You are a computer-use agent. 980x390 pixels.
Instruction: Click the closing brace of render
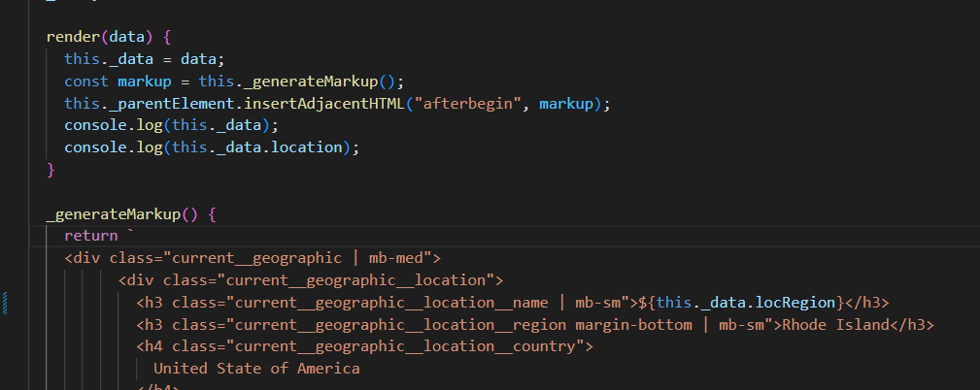pos(51,170)
